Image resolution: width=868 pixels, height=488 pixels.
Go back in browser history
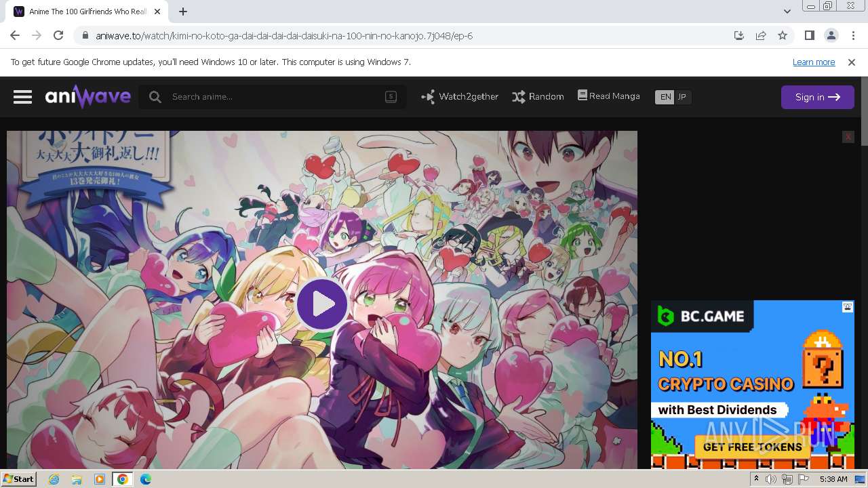click(15, 35)
